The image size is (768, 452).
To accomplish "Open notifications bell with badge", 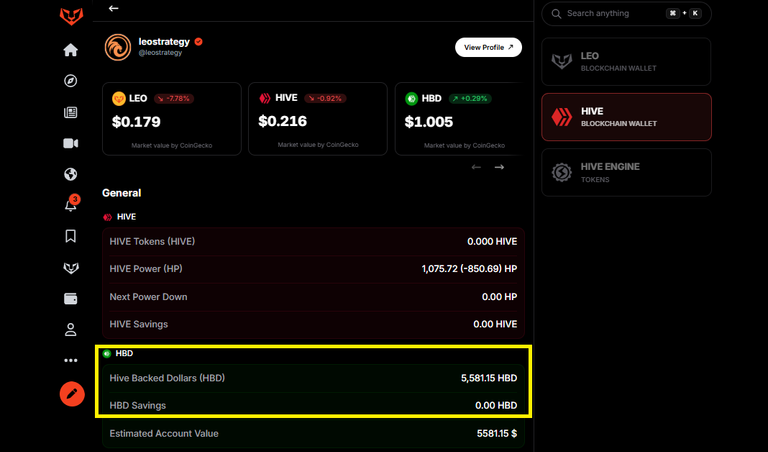I will coord(72,203).
